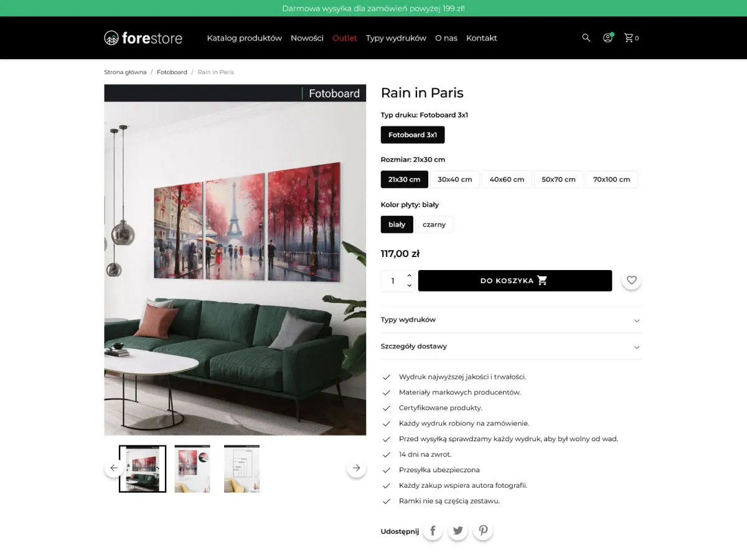
Task: Go to Outlet menu item
Action: [345, 38]
